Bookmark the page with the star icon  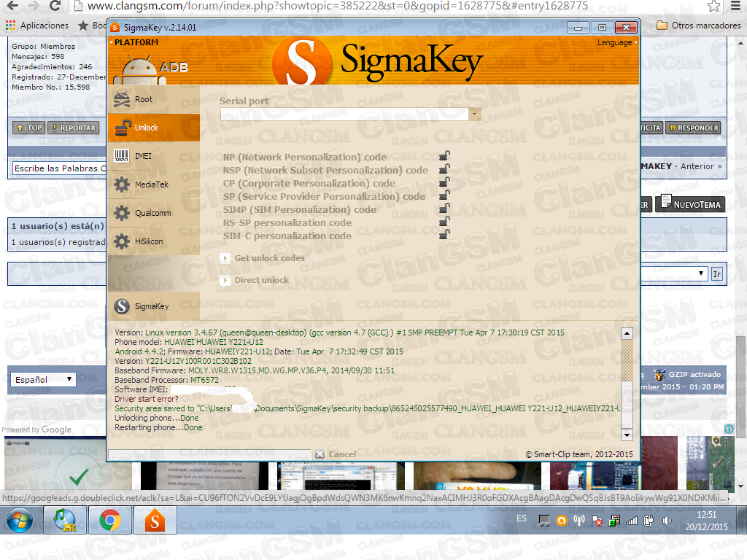tap(713, 6)
